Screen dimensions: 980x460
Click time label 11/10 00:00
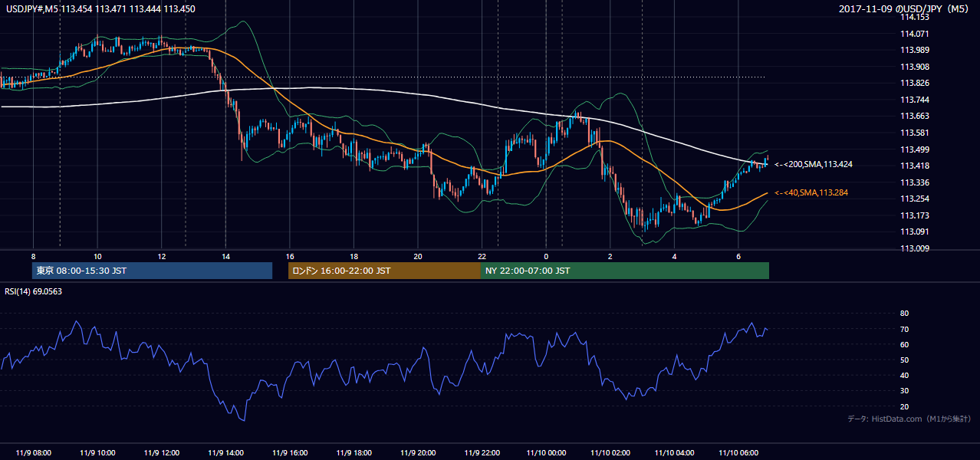coord(546,452)
